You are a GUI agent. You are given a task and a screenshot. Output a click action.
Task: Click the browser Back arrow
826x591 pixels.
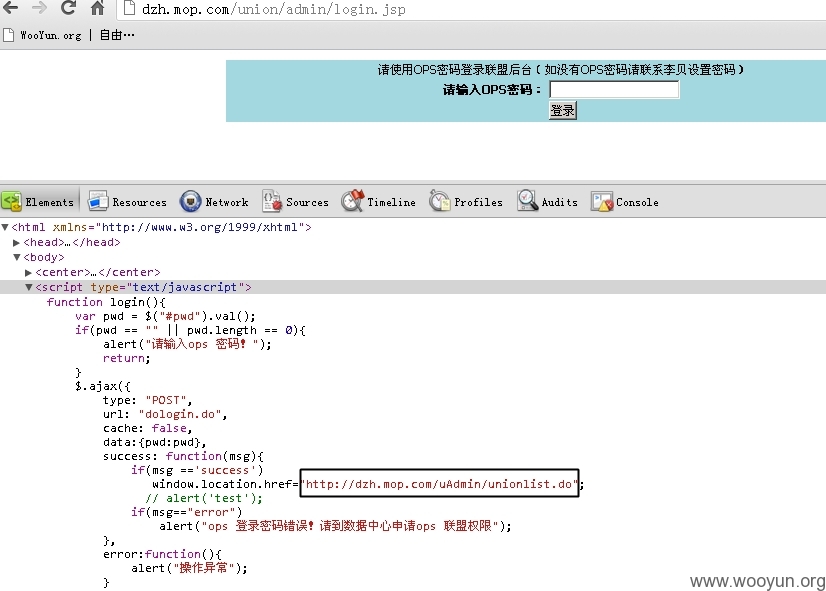pos(11,7)
